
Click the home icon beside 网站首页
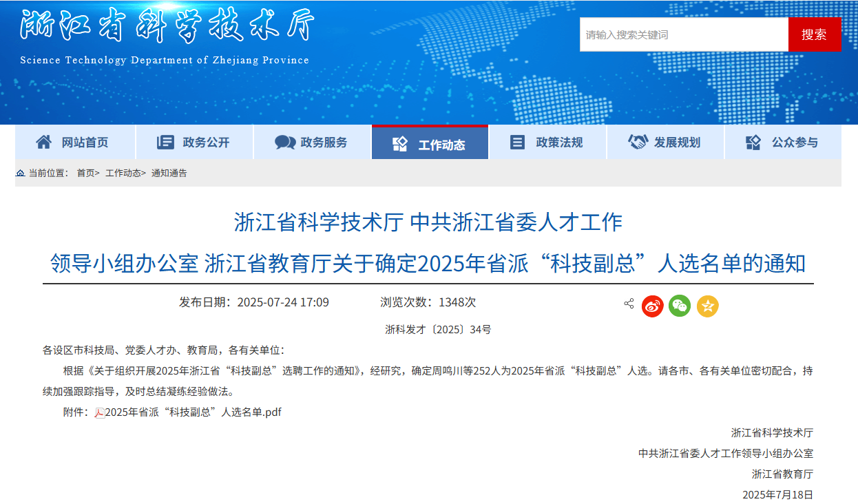tap(44, 143)
